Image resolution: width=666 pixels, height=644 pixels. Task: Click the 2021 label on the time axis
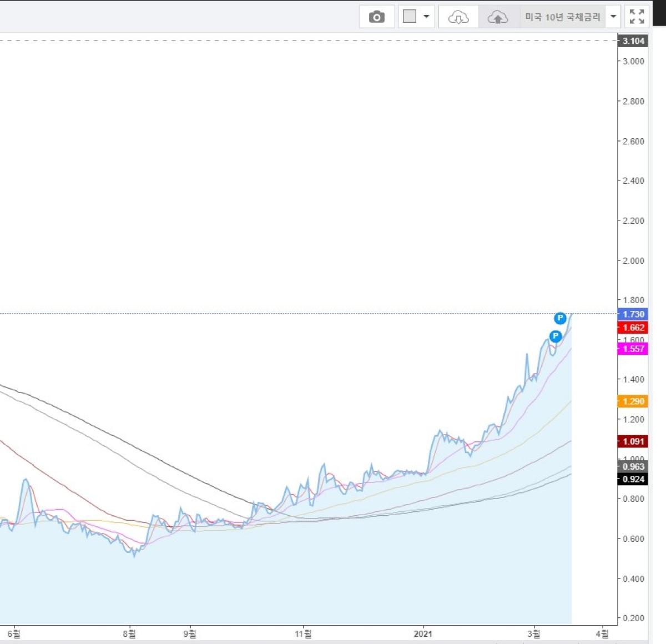coord(423,633)
